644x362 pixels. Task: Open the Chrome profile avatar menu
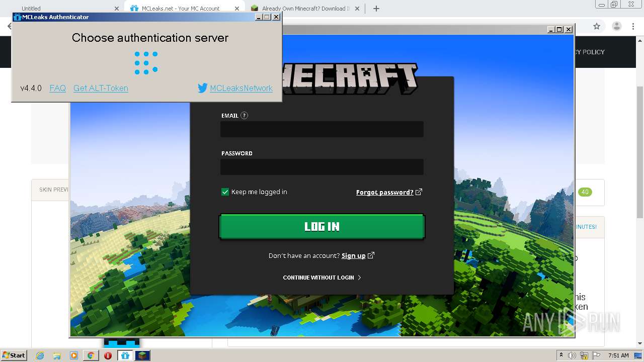coord(616,26)
